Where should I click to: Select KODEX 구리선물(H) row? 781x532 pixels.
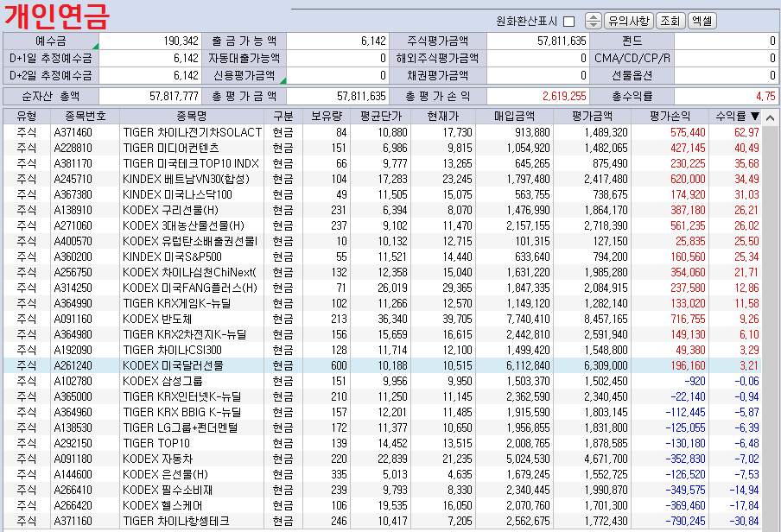(x=383, y=210)
